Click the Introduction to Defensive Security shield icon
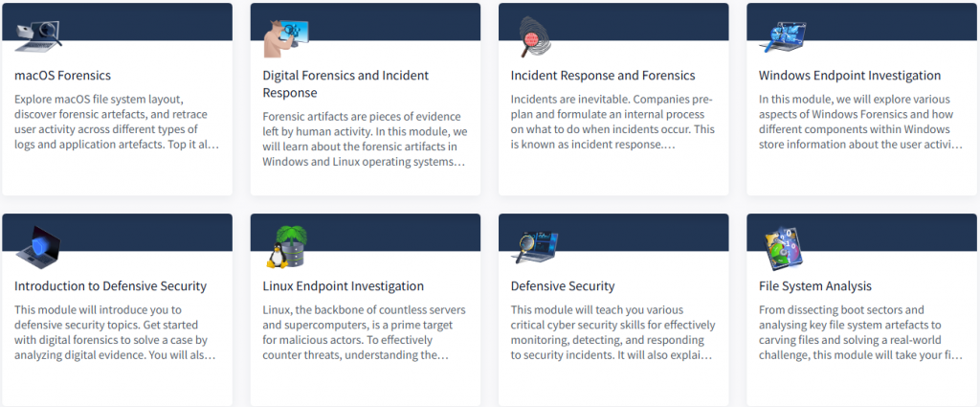Viewport: 980px width, 407px height. click(x=38, y=247)
